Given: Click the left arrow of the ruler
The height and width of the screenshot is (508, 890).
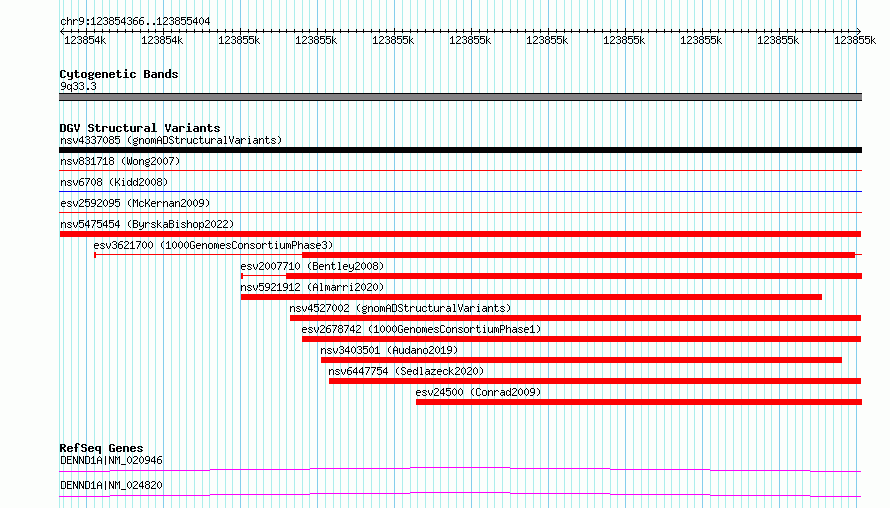Looking at the screenshot, I should point(62,31).
